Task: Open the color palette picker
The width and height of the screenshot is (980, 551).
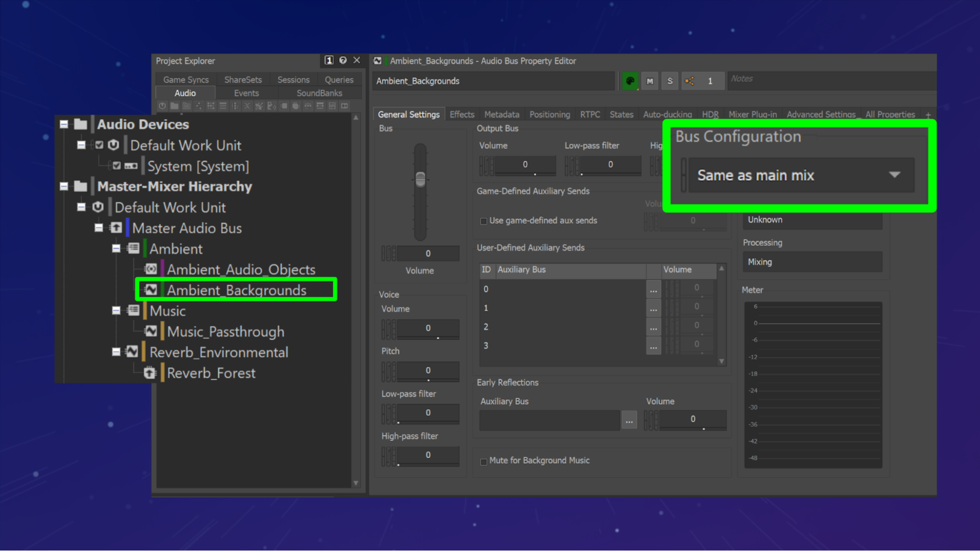Action: point(629,80)
